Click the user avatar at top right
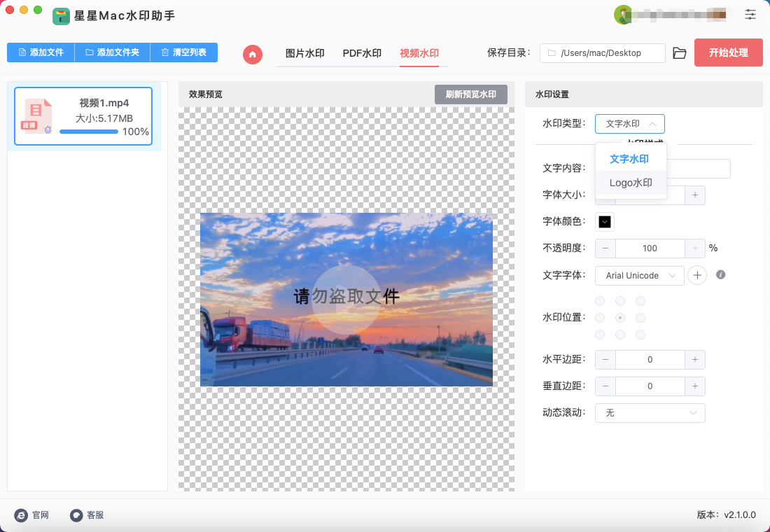770x532 pixels. point(622,14)
